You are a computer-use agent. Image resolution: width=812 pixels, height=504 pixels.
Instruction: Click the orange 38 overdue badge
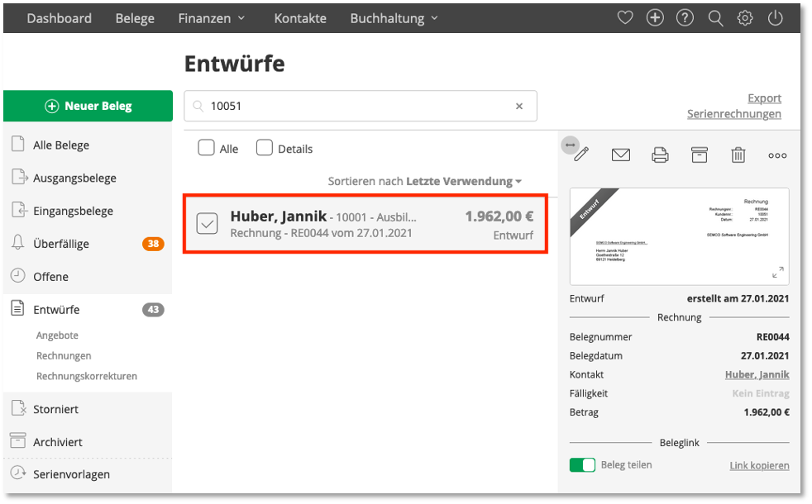(153, 244)
